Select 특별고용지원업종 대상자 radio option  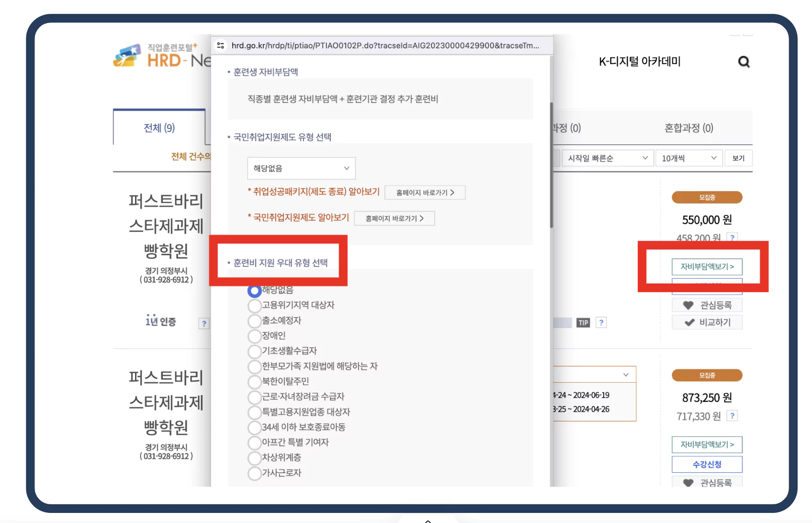(254, 412)
